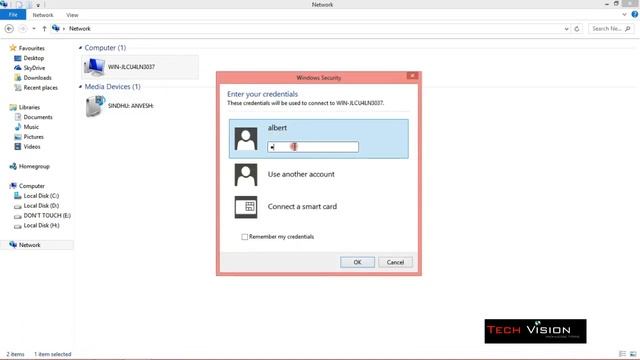Select Computer in navigation pane
This screenshot has height=360, width=640.
point(31,186)
